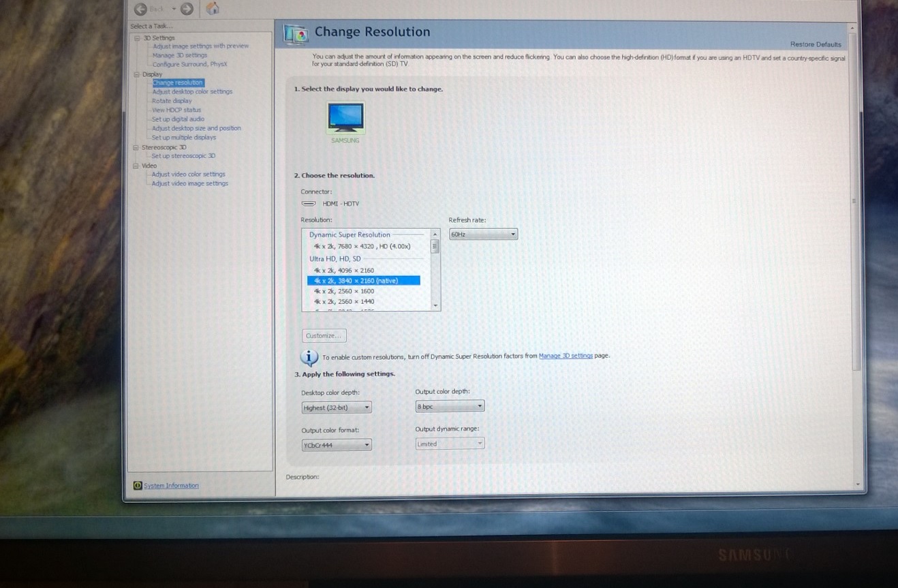Open Adjust desktop color settings page
The height and width of the screenshot is (588, 898).
[x=192, y=91]
